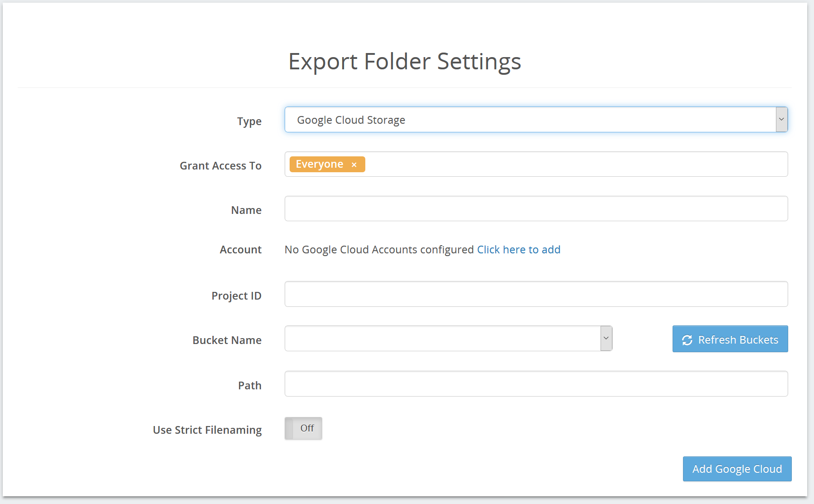Viewport: 814px width, 504px height.
Task: Focus the Name input field
Action: click(536, 208)
